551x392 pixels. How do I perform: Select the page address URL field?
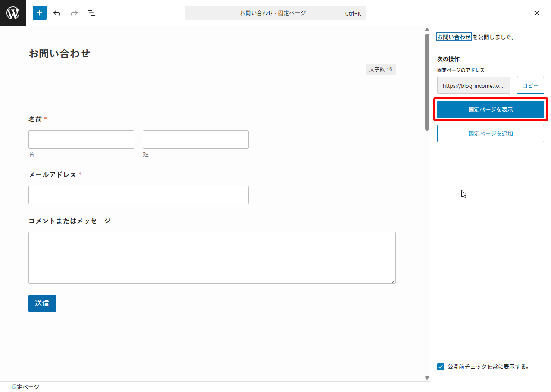[x=473, y=86]
